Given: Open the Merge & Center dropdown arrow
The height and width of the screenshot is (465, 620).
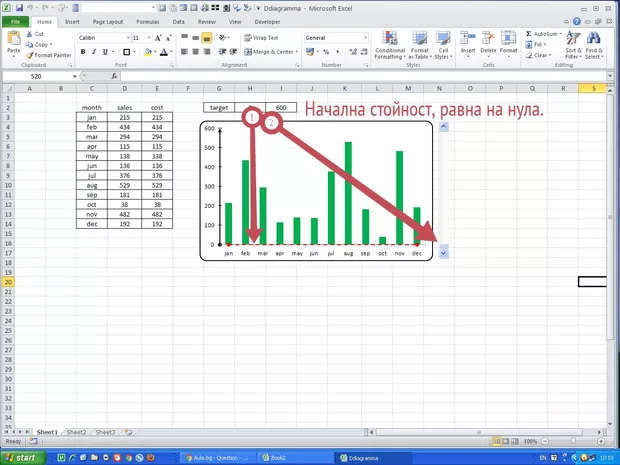Looking at the screenshot, I should [297, 52].
